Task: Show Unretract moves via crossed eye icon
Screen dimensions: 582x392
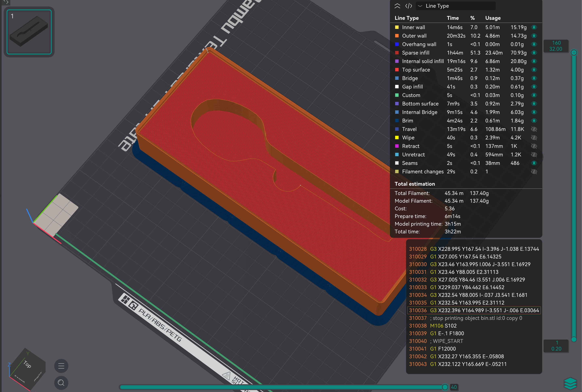Action: coord(534,155)
